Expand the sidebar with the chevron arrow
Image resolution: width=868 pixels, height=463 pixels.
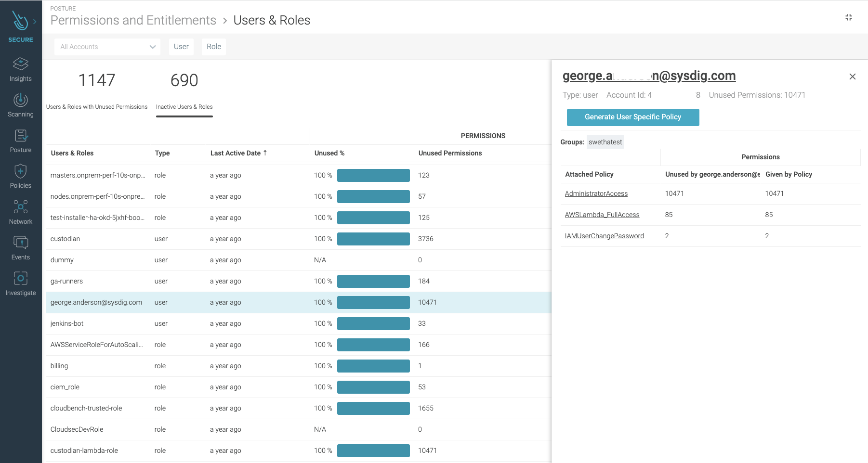point(35,22)
